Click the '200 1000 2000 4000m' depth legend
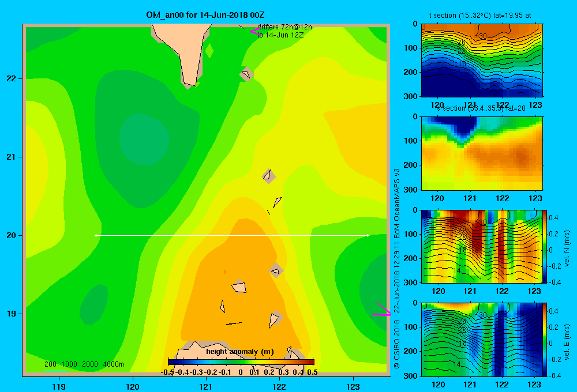 point(84,364)
